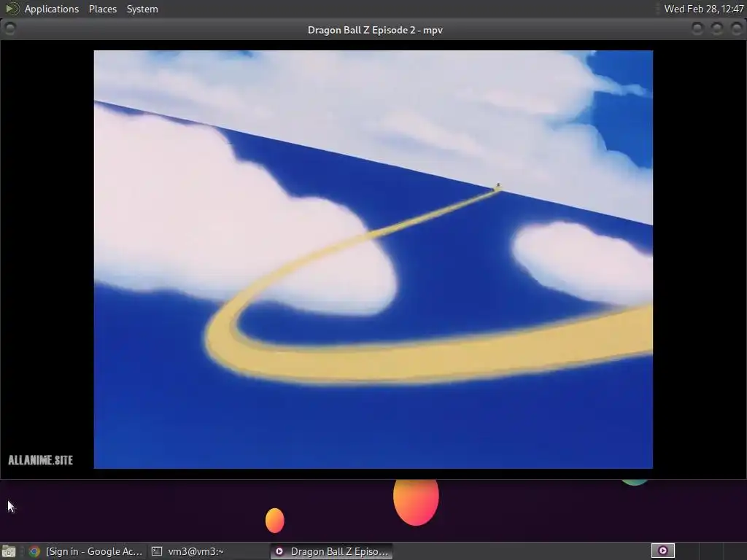This screenshot has height=560, width=747.
Task: Click 'Dragon Ball Z Episode 2 - mpv' title text
Action: [375, 30]
